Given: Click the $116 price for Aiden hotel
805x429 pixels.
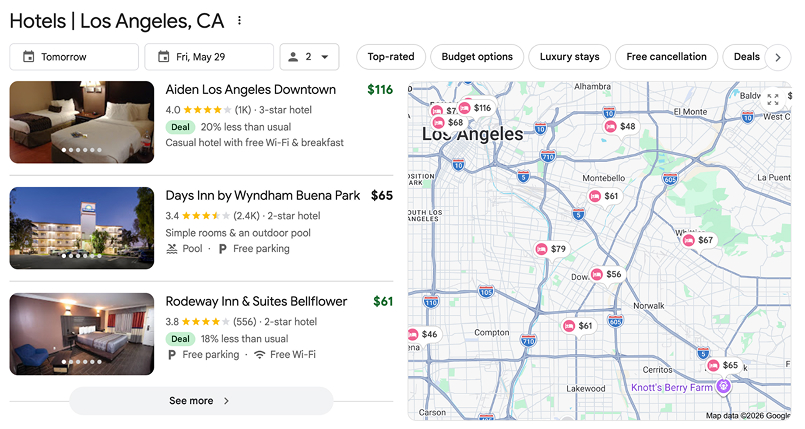Looking at the screenshot, I should click(x=380, y=90).
